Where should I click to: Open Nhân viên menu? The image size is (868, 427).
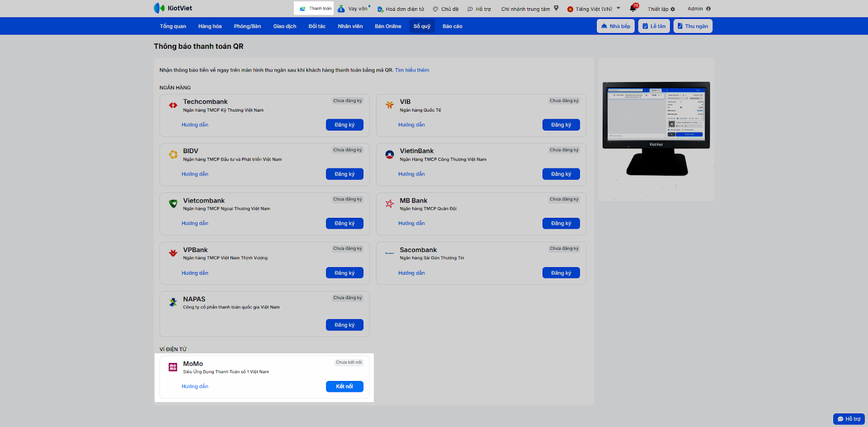(x=350, y=26)
